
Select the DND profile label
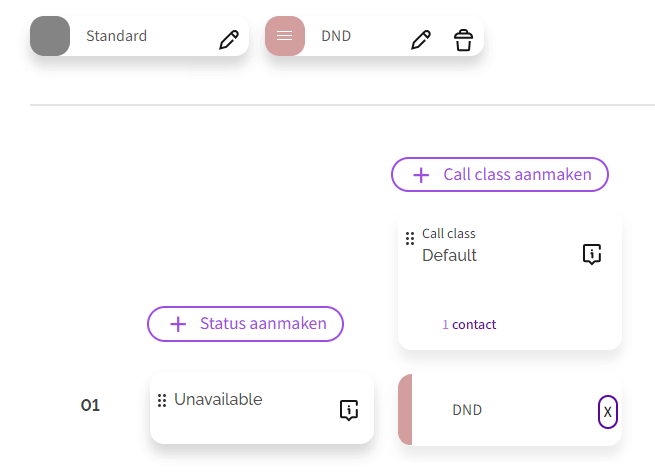[x=336, y=37]
